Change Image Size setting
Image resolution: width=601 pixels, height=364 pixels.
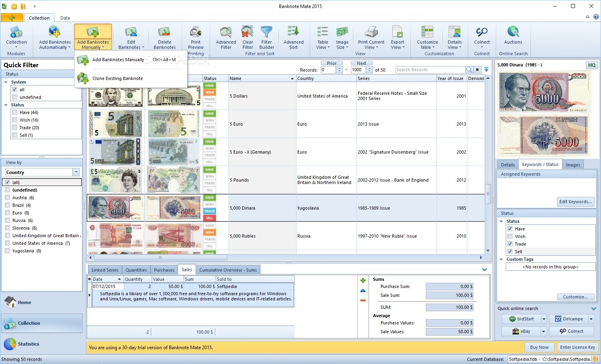(x=342, y=37)
